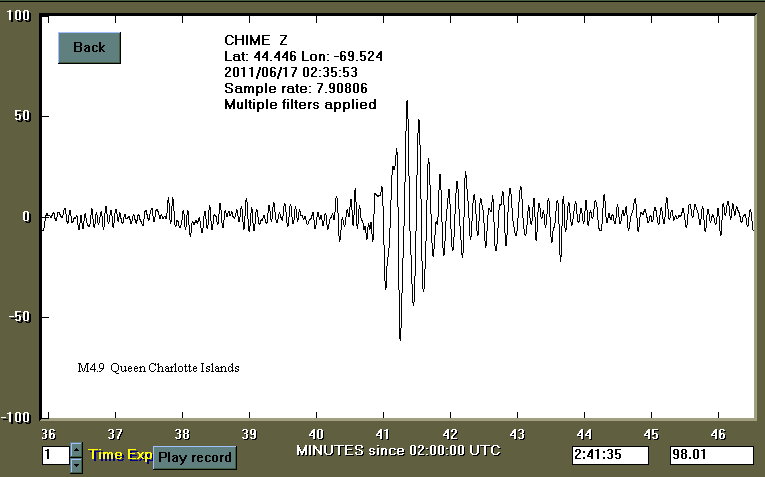
Task: Click the 44 minute mark on time axis
Action: 584,434
